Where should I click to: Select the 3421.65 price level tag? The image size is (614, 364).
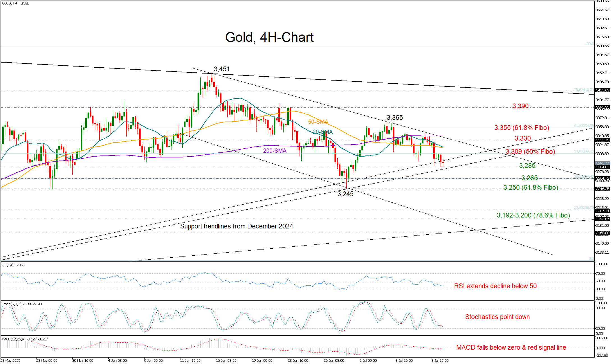[602, 90]
